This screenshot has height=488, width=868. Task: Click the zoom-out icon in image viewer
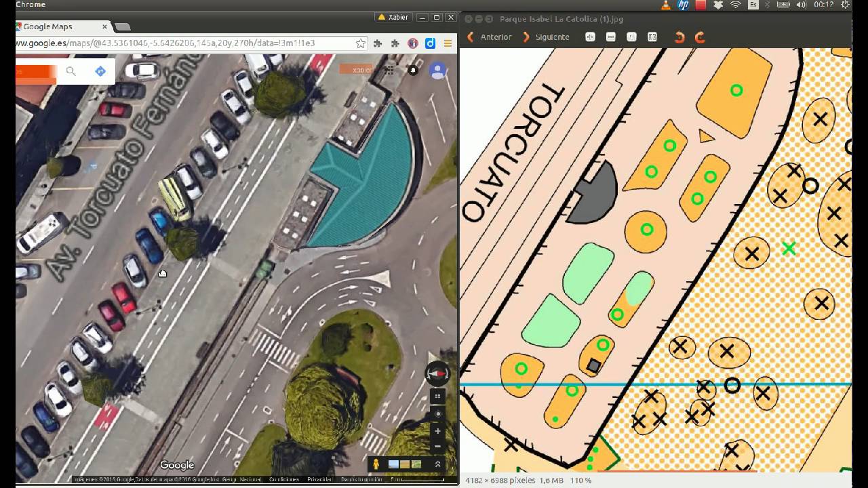(611, 37)
